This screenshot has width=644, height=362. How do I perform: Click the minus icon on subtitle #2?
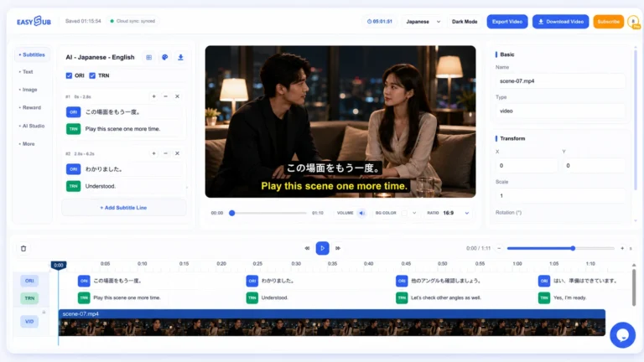click(165, 153)
